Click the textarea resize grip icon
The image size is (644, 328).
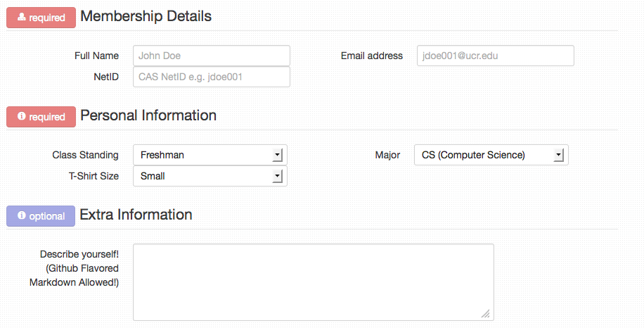pyautogui.click(x=485, y=313)
